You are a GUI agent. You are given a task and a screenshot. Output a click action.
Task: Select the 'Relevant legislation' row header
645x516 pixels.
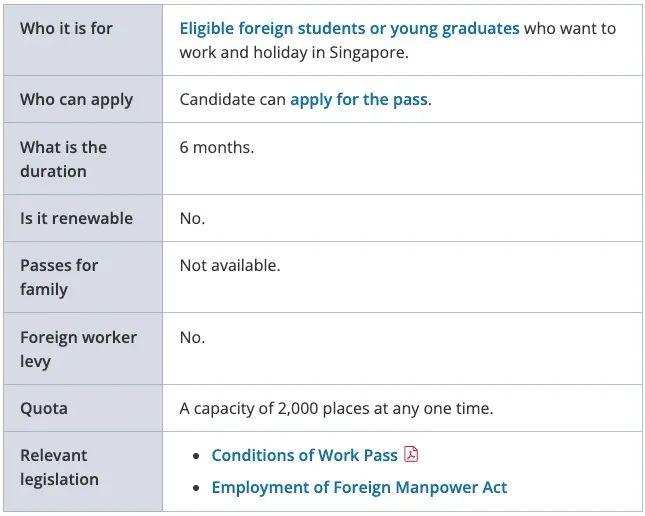click(59, 467)
